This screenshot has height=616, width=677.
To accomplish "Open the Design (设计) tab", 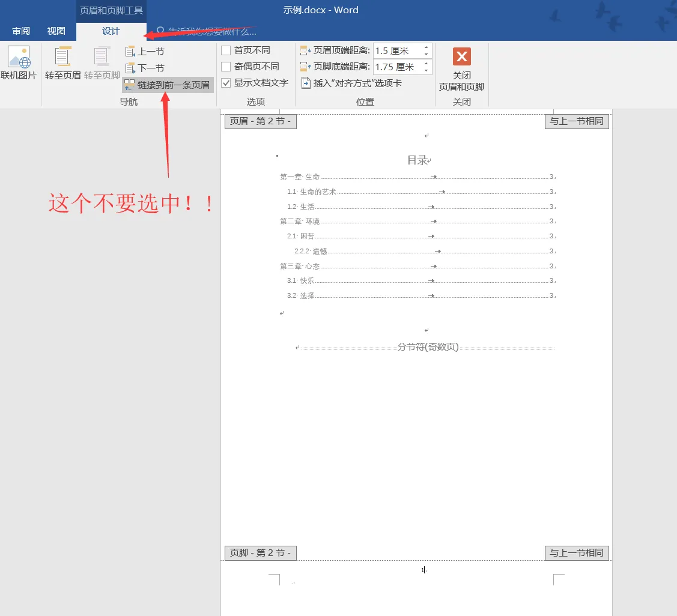I will [x=111, y=31].
